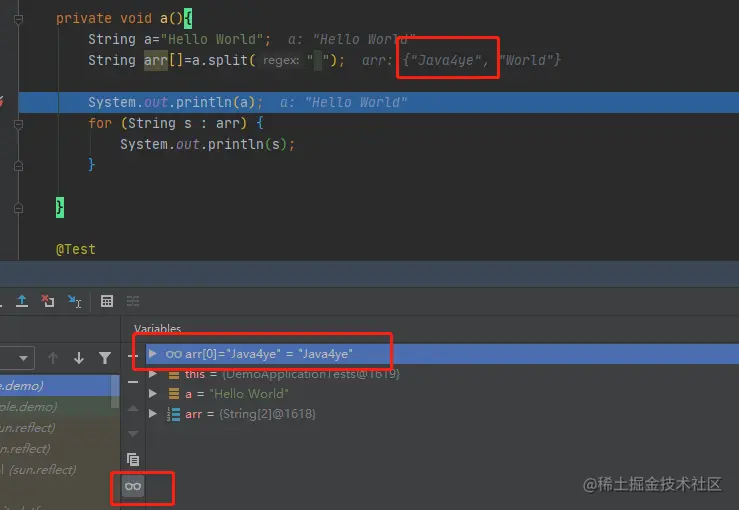
Task: Select the arr = {String[2]@1618} row
Action: pos(442,414)
